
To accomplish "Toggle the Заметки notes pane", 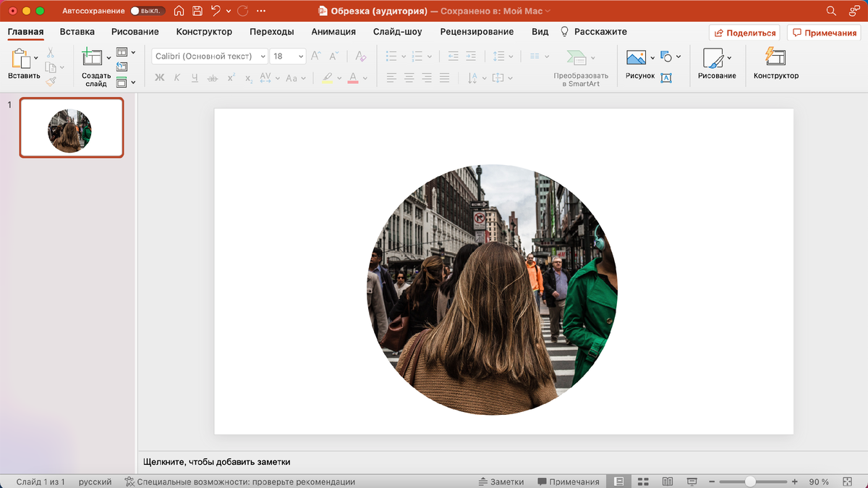I will 501,481.
